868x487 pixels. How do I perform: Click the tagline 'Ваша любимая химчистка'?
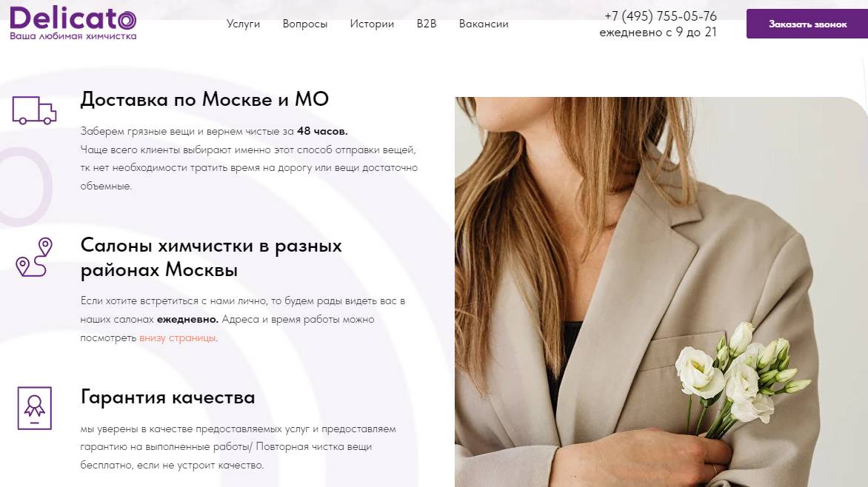[x=73, y=36]
